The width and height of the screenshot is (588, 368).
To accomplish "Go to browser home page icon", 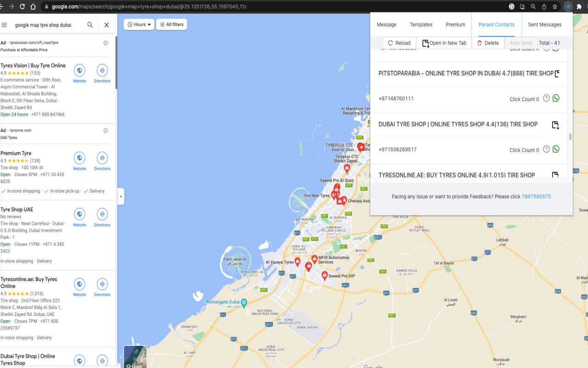I will [33, 7].
